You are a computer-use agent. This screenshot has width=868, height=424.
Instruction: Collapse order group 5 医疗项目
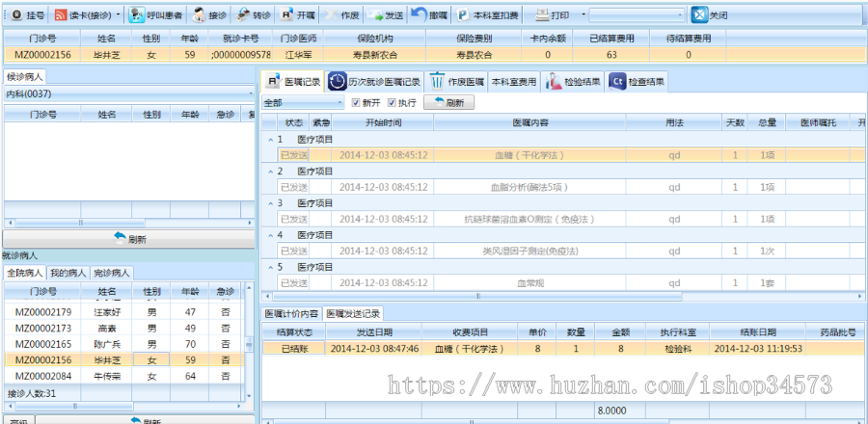pyautogui.click(x=271, y=268)
